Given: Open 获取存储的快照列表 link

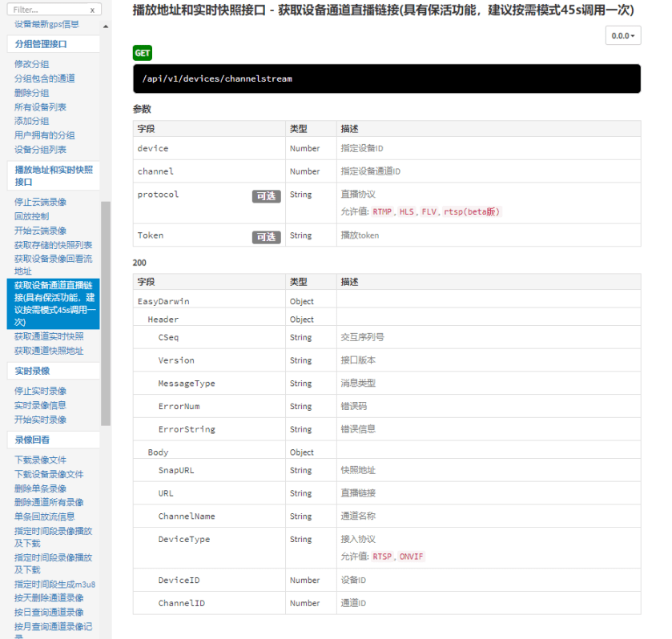Looking at the screenshot, I should (x=53, y=245).
